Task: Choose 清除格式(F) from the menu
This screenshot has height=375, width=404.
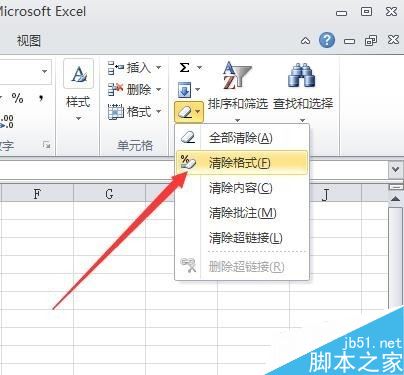Action: [242, 163]
